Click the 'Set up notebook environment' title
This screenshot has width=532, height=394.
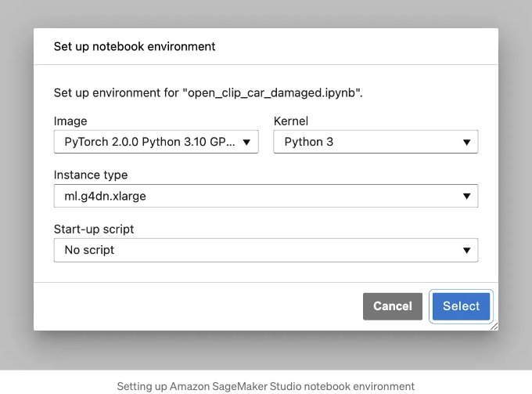135,46
